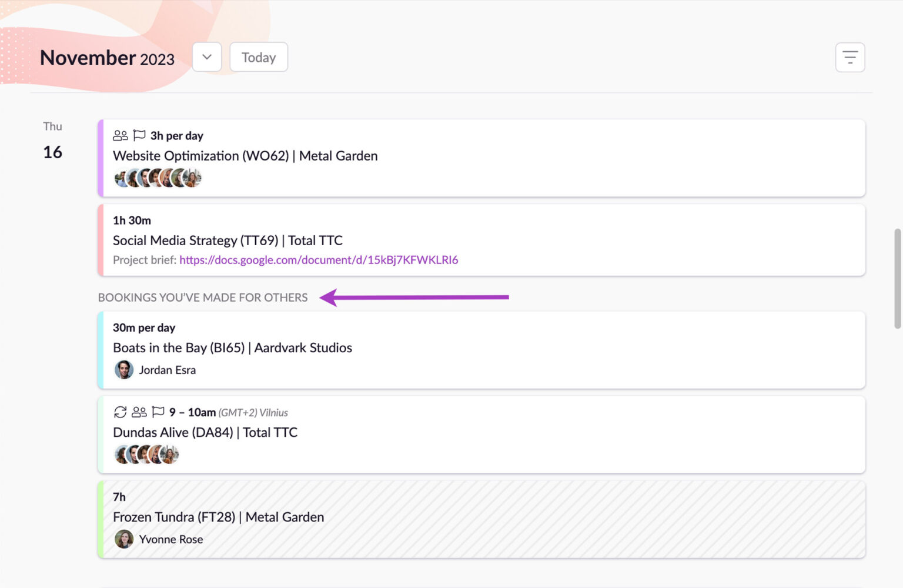Open the filter options icon
This screenshot has width=903, height=588.
[x=850, y=57]
